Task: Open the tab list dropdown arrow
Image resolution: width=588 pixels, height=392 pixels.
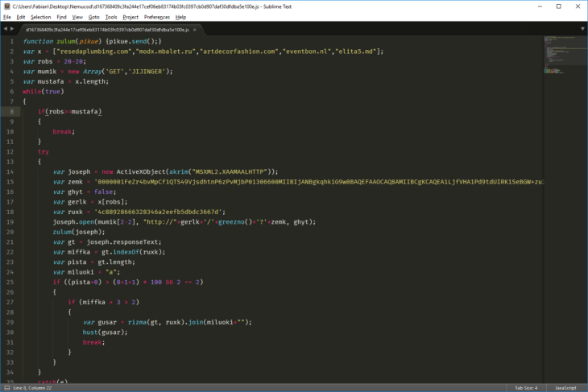Action: [582, 29]
